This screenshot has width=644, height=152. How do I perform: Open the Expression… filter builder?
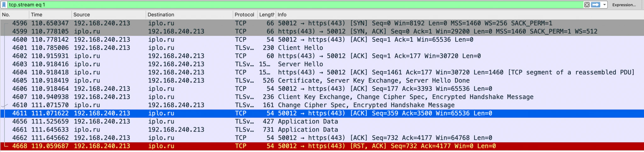[624, 5]
